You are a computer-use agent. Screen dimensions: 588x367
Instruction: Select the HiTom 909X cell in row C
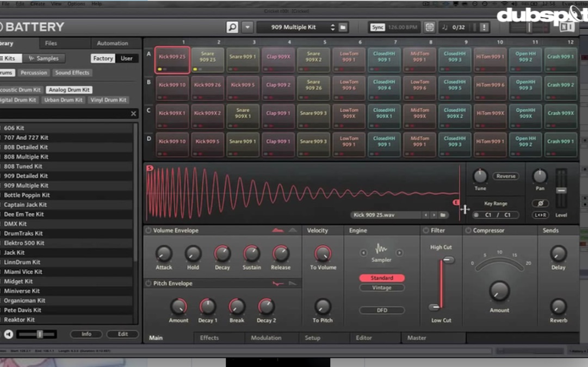coord(490,116)
